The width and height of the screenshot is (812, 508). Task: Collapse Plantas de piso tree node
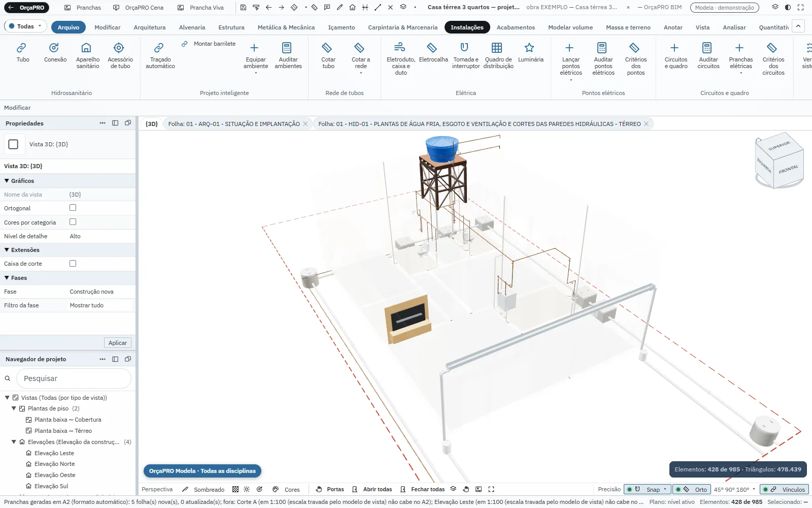[14, 408]
